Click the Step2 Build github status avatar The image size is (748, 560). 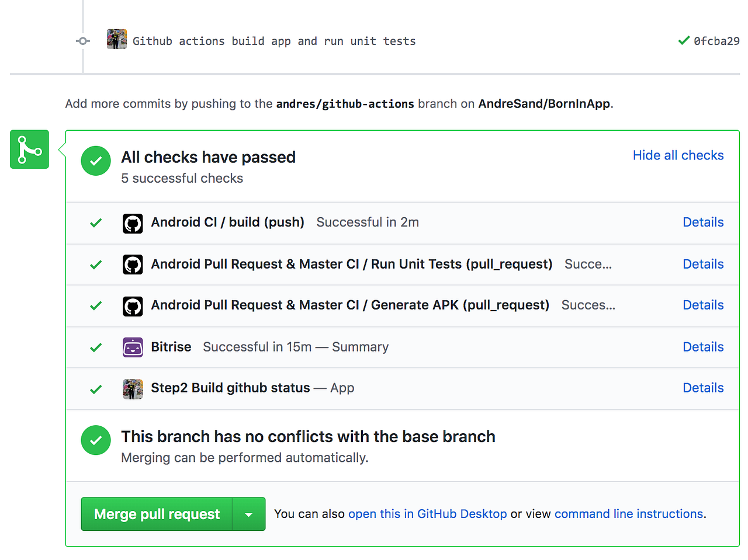(x=133, y=388)
